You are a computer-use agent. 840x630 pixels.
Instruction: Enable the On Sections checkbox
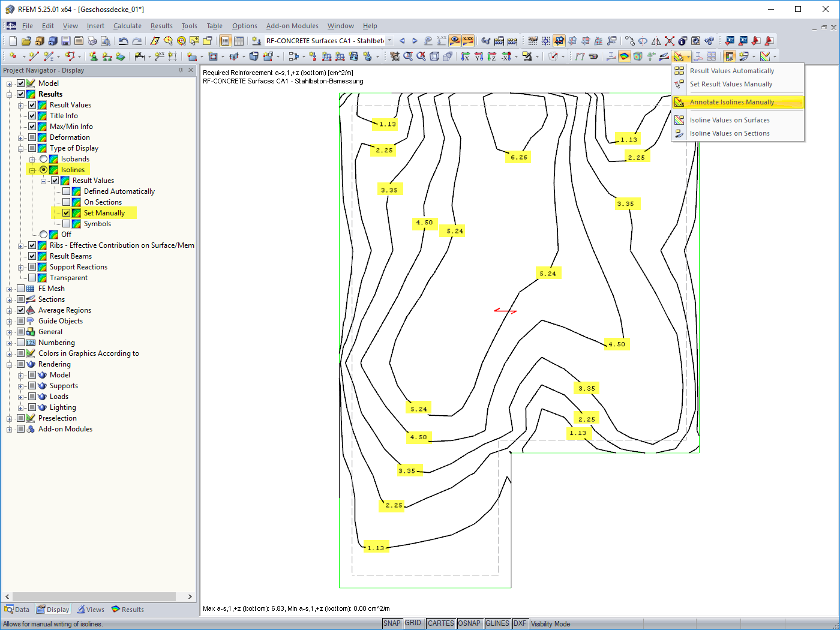(x=67, y=202)
